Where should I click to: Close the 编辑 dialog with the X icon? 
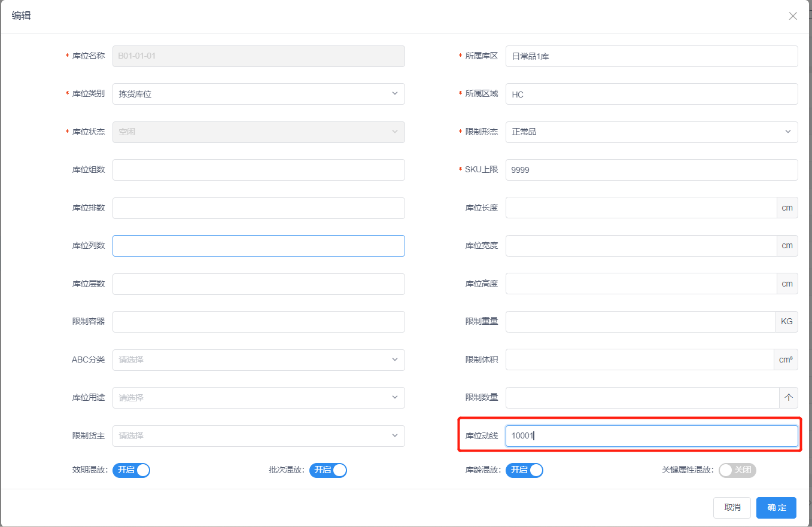tap(793, 16)
